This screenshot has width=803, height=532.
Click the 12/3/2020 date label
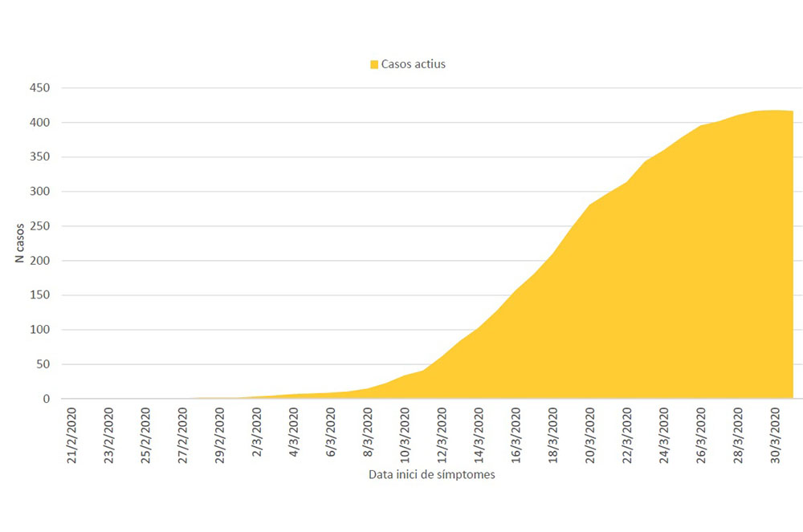click(442, 435)
